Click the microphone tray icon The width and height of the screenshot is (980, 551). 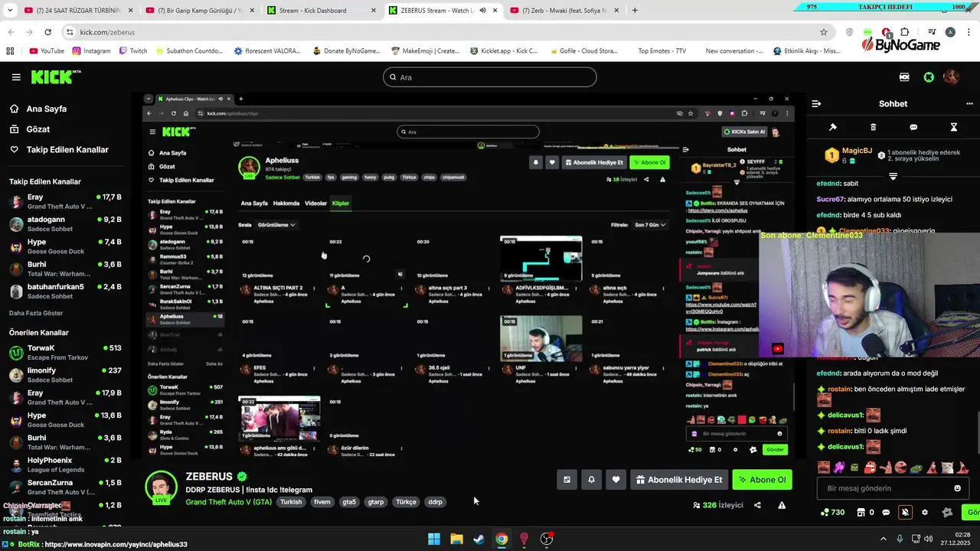[900, 539]
